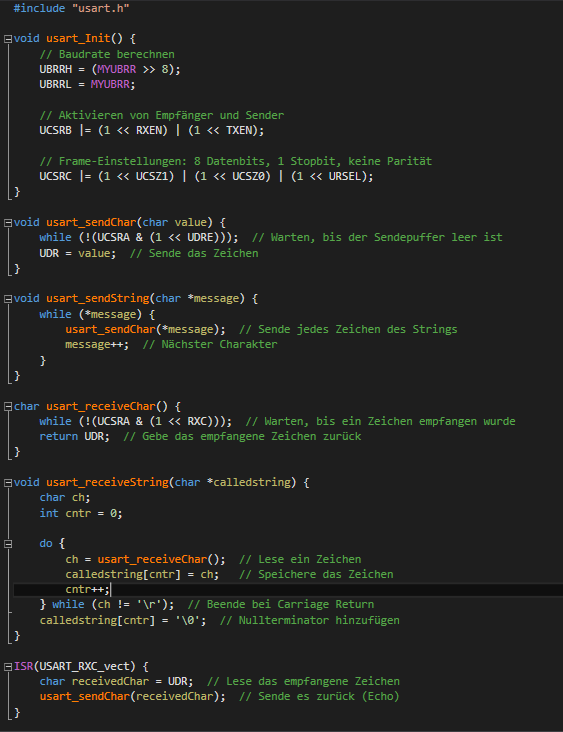The image size is (563, 732).
Task: Click the URSEL bit name in the UCSRC line
Action: click(345, 176)
